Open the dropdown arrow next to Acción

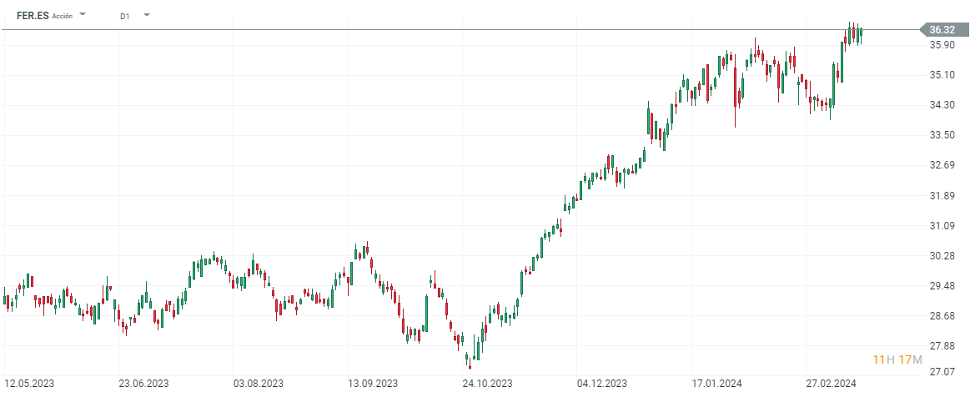83,15
